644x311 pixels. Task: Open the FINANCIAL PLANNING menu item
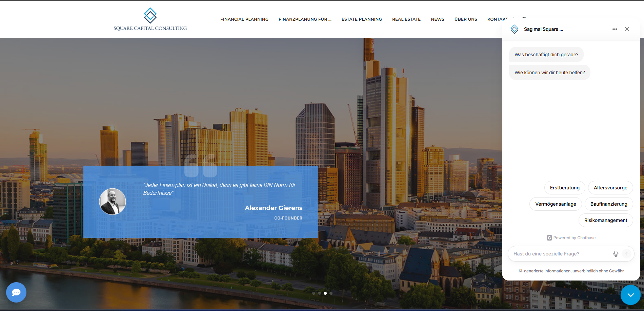click(244, 19)
